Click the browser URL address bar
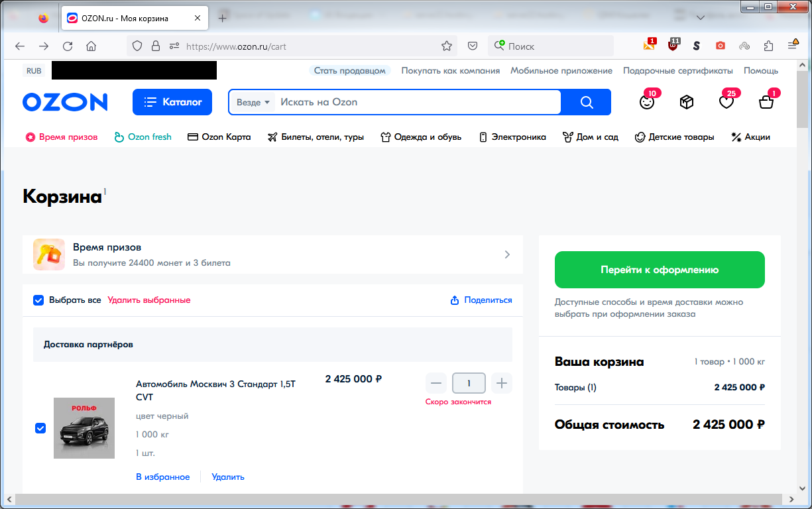The image size is (812, 509). pyautogui.click(x=292, y=46)
